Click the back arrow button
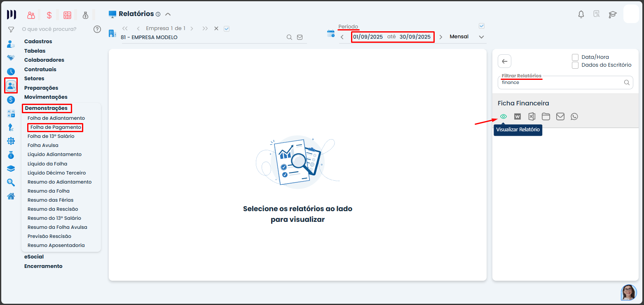The height and width of the screenshot is (305, 644). click(x=504, y=61)
